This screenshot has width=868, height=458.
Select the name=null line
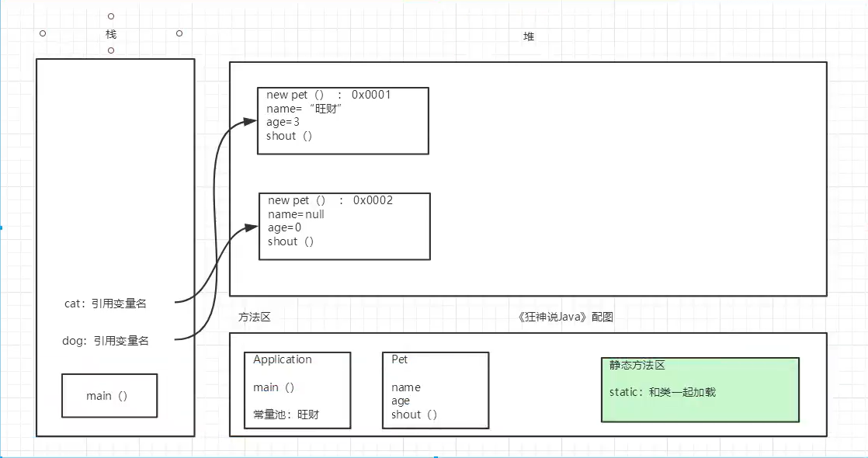point(296,214)
